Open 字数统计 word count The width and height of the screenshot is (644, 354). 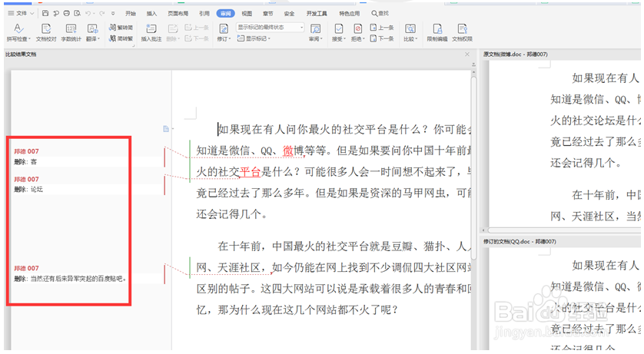[x=71, y=32]
